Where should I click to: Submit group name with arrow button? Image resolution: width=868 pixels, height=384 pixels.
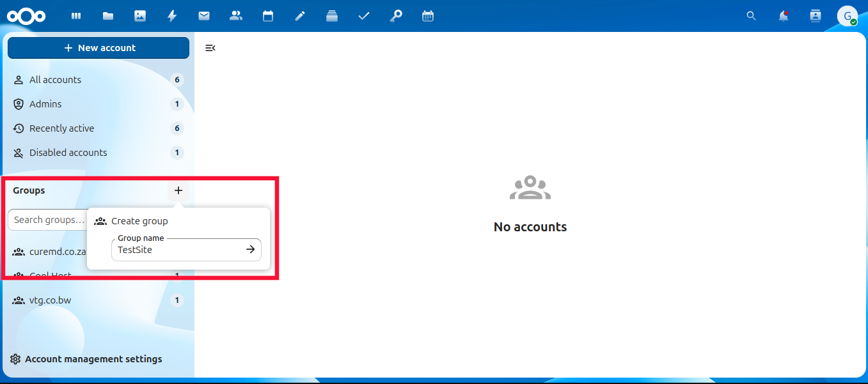[251, 250]
